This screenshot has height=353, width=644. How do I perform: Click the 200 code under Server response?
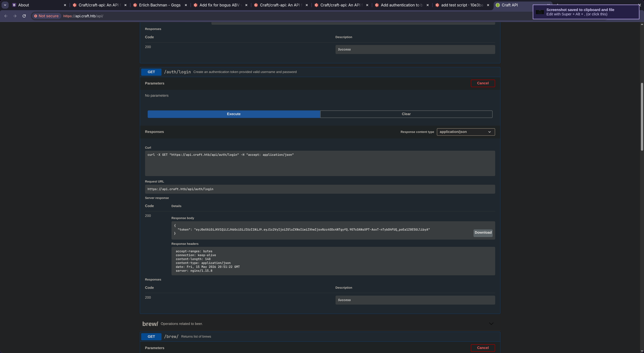tap(148, 216)
